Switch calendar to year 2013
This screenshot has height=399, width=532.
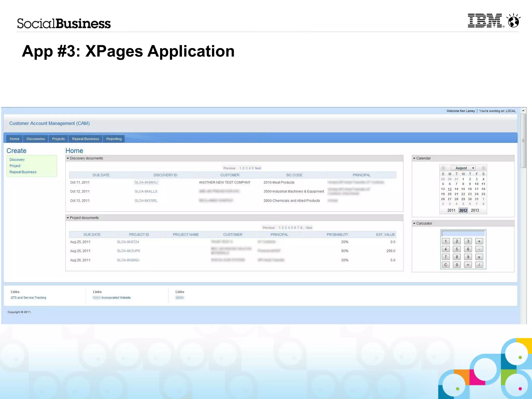tap(475, 211)
